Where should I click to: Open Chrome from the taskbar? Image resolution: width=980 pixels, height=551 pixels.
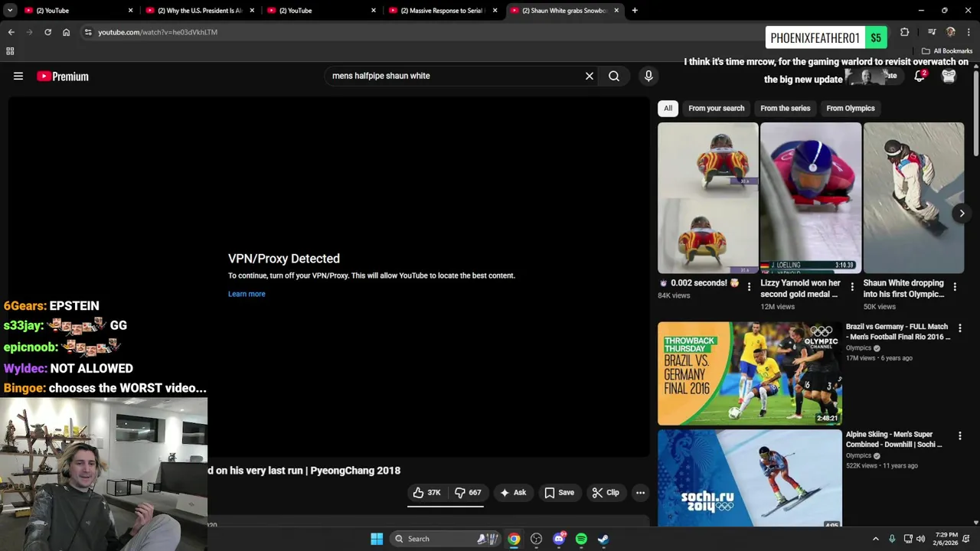point(514,539)
